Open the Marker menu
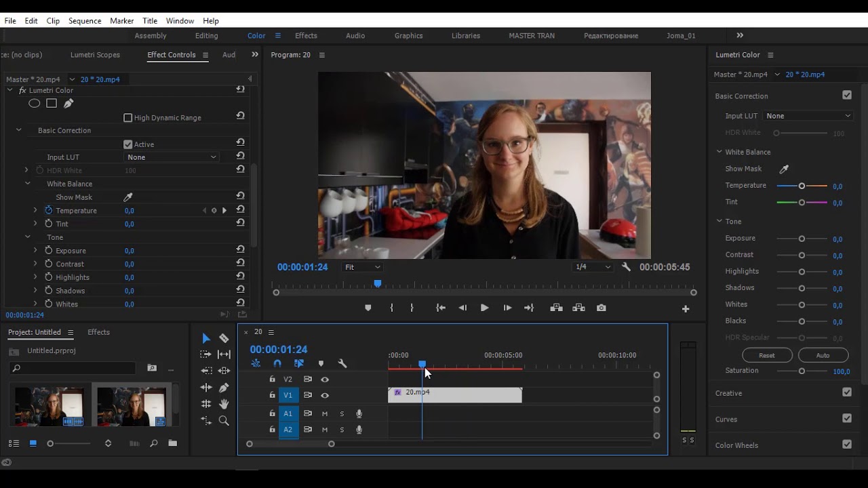Image resolution: width=868 pixels, height=488 pixels. click(122, 21)
